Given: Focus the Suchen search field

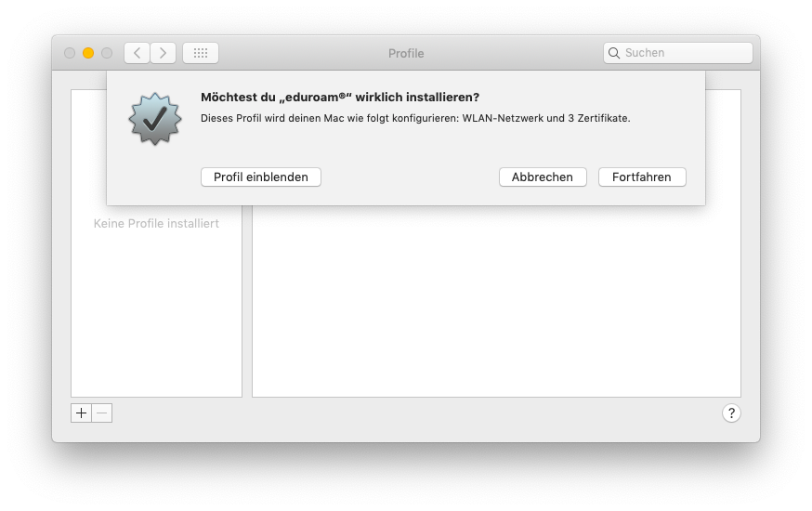Looking at the screenshot, I should (x=678, y=53).
